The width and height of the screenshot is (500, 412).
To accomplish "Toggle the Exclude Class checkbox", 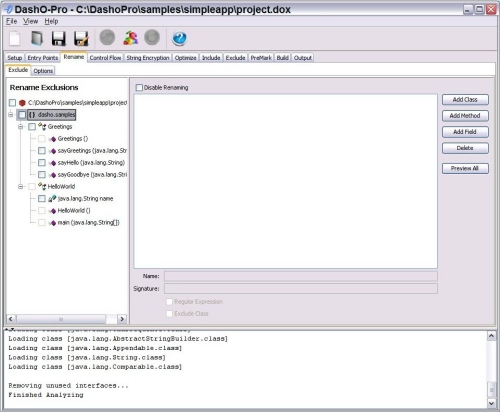I will [169, 314].
